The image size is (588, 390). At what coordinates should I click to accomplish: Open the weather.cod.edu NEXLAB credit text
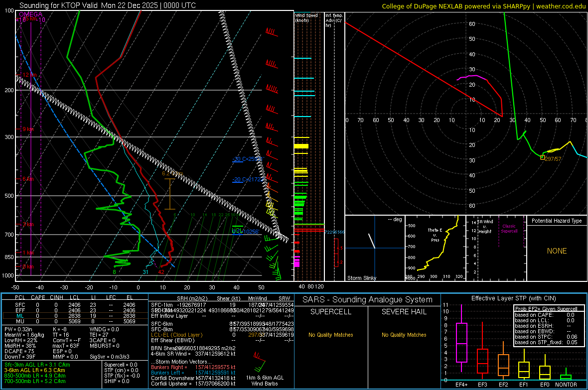coord(483,6)
